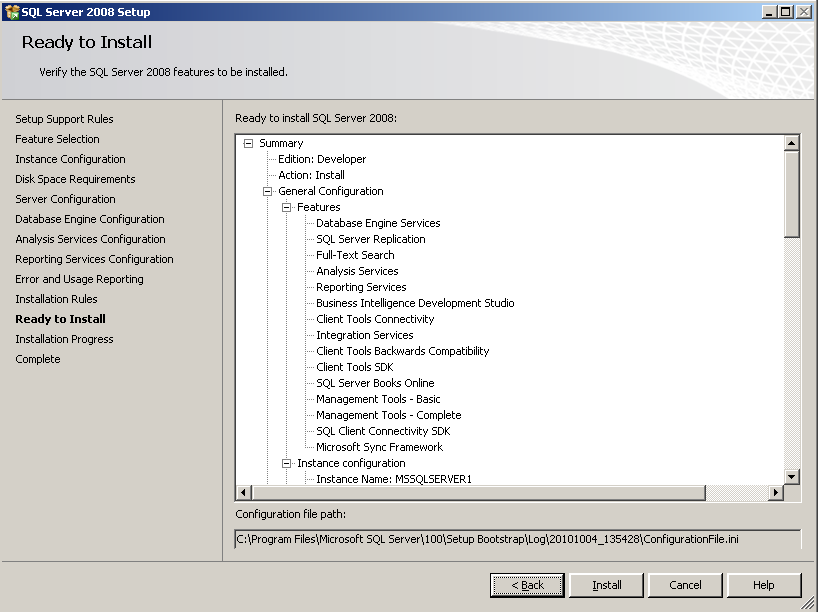
Task: Click the Install button
Action: 606,585
